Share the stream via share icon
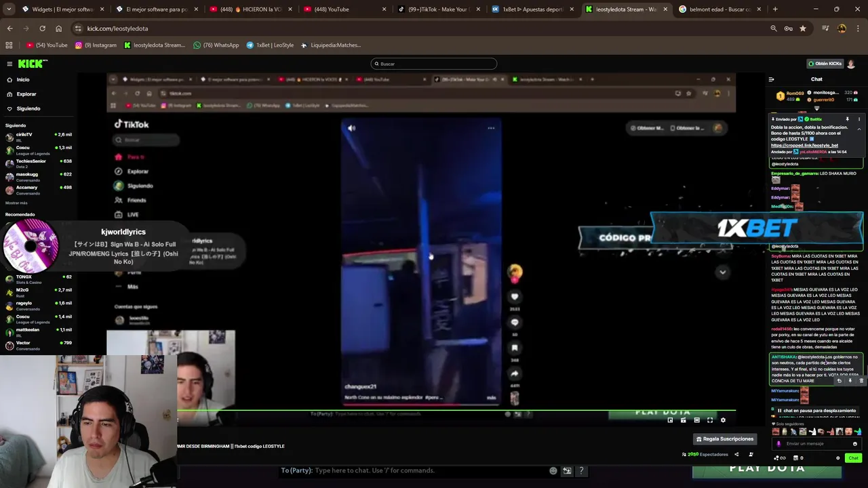Image resolution: width=868 pixels, height=488 pixels. click(736, 454)
